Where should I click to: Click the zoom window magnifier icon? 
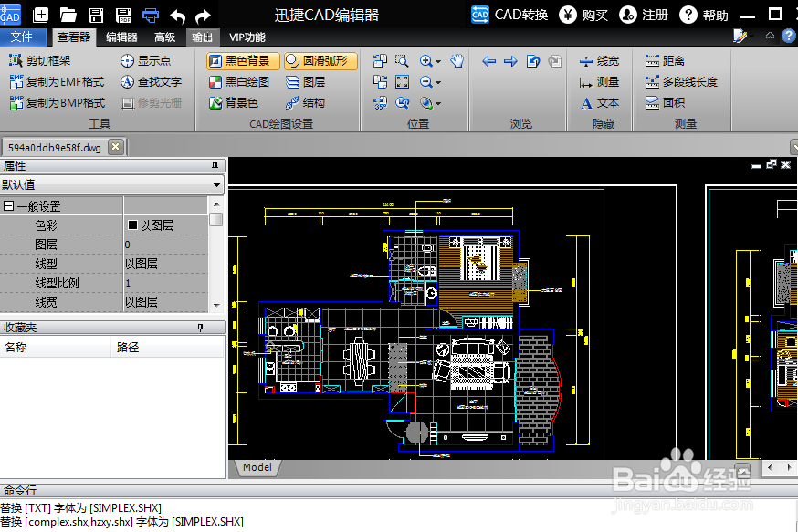[402, 61]
